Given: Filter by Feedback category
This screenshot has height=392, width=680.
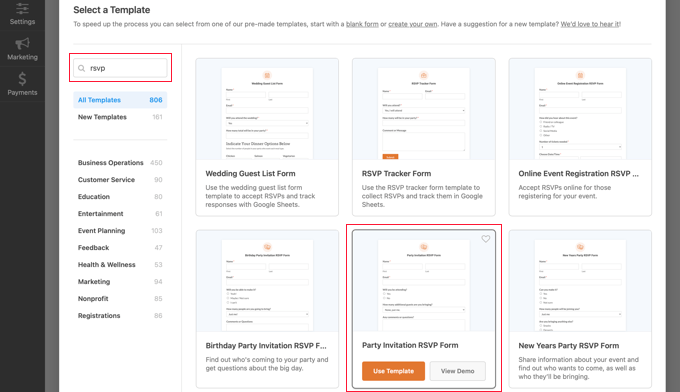Looking at the screenshot, I should 120,248.
